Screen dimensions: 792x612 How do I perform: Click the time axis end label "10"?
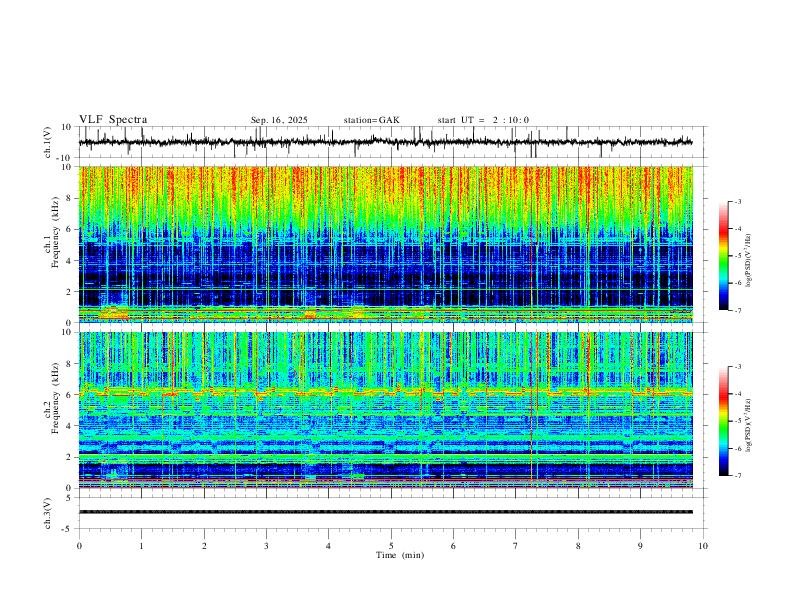[x=703, y=546]
